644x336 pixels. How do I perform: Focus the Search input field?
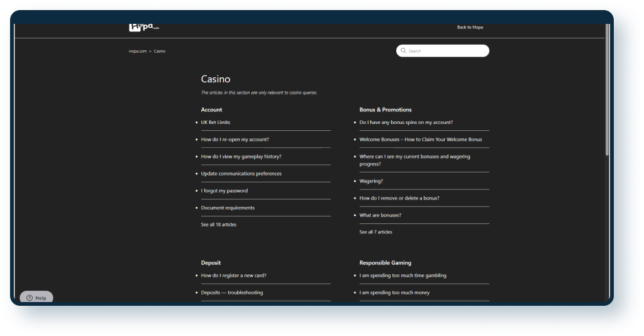[x=447, y=51]
